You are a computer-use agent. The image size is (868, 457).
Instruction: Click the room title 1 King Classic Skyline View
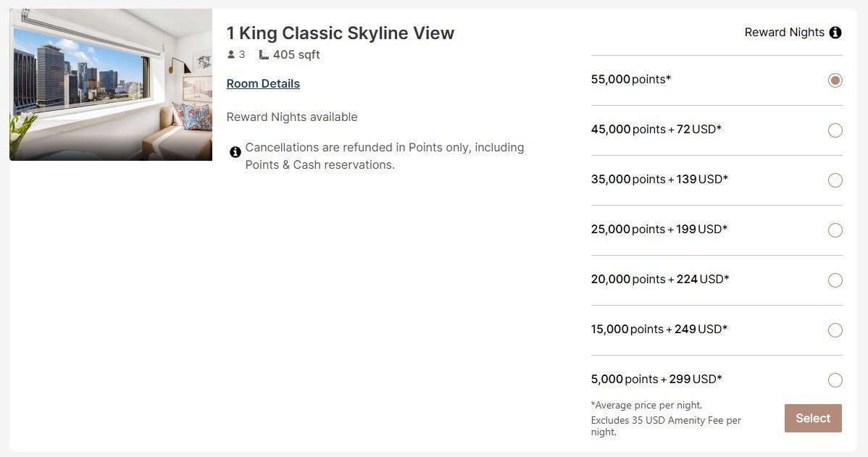pyautogui.click(x=341, y=33)
